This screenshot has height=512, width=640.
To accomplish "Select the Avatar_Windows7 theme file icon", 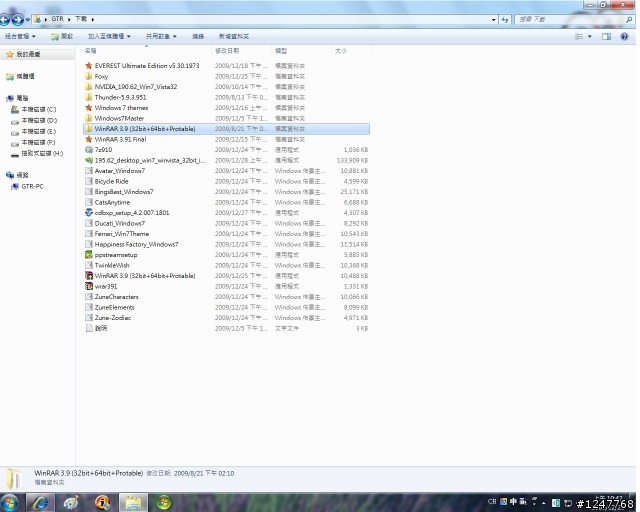I will click(89, 171).
